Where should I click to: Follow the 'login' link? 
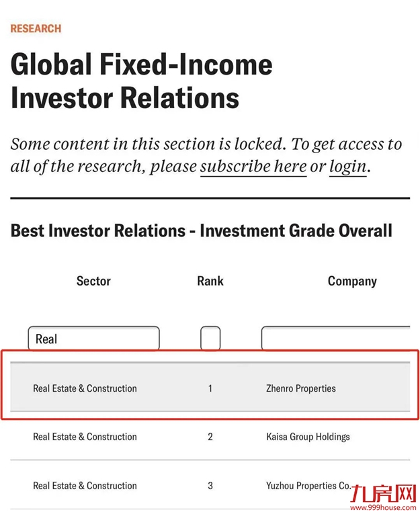(347, 166)
